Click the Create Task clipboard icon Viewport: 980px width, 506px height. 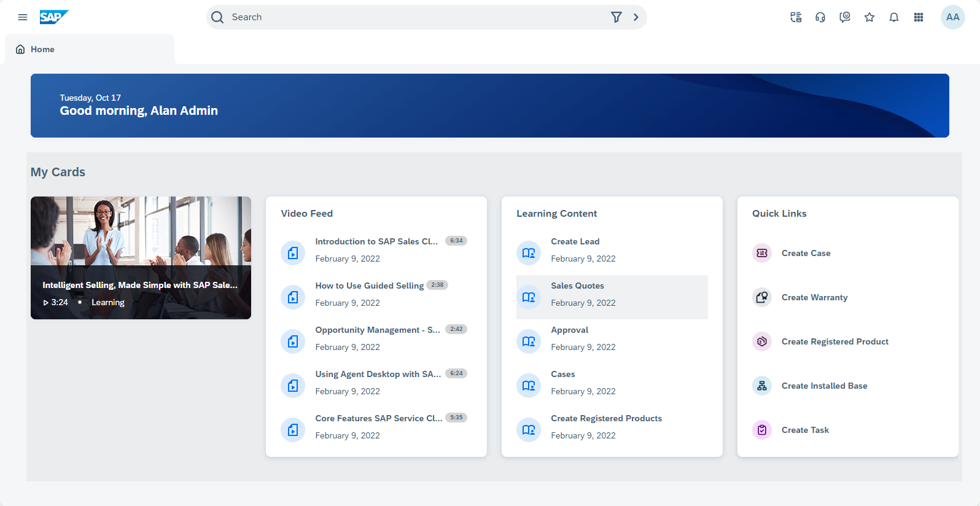pos(762,430)
